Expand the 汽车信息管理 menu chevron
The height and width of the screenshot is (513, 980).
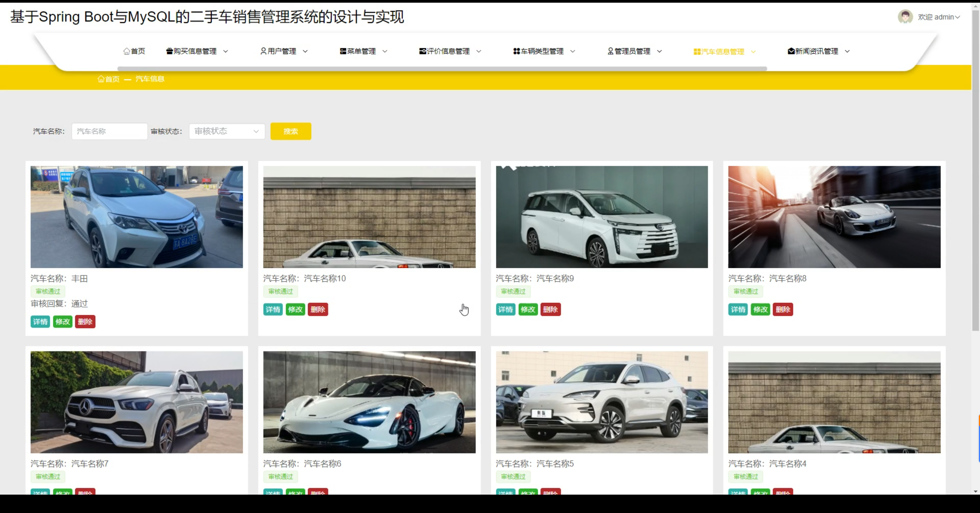753,52
